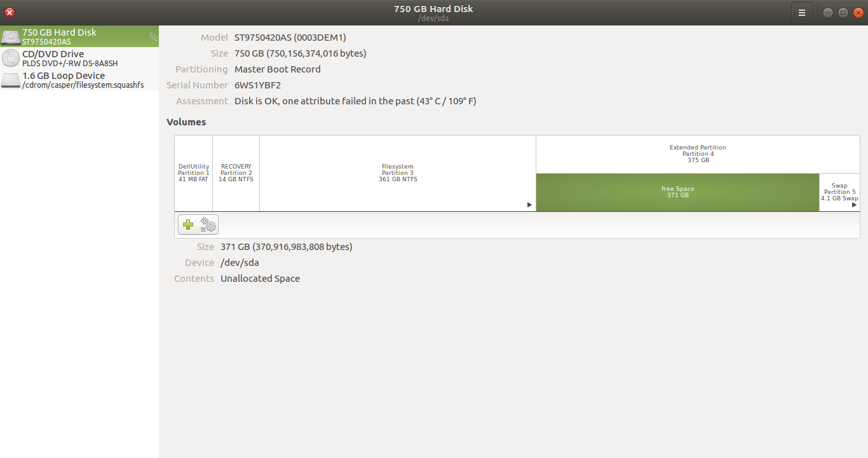The width and height of the screenshot is (868, 458).
Task: Open additional partition options gears icon
Action: [x=208, y=225]
